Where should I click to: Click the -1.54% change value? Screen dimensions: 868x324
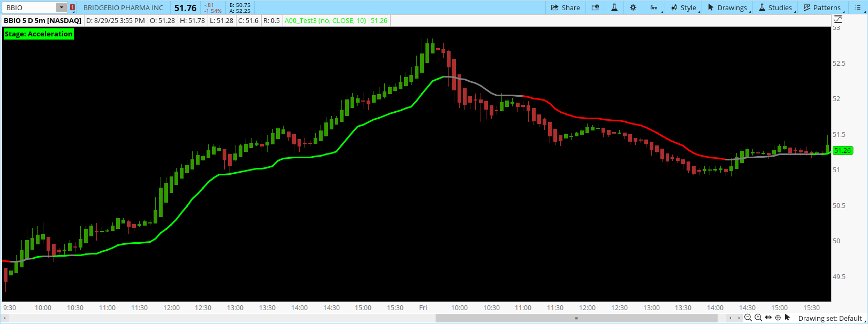[x=212, y=11]
